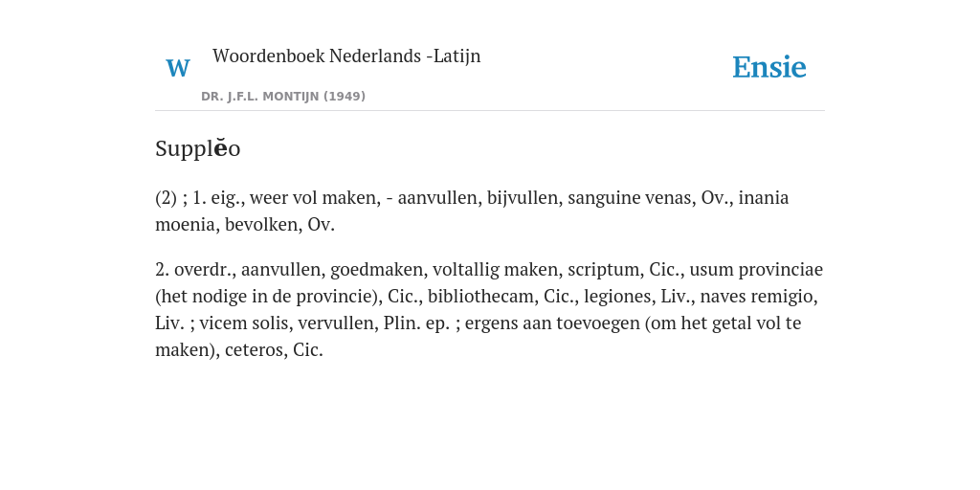Open the Ensie logo link
This screenshot has height=490, width=980.
tap(768, 67)
